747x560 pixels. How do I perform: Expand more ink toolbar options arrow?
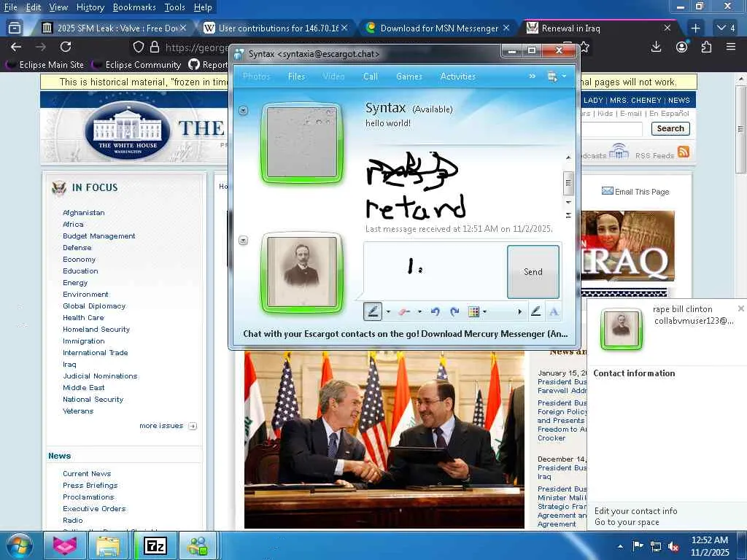click(519, 312)
